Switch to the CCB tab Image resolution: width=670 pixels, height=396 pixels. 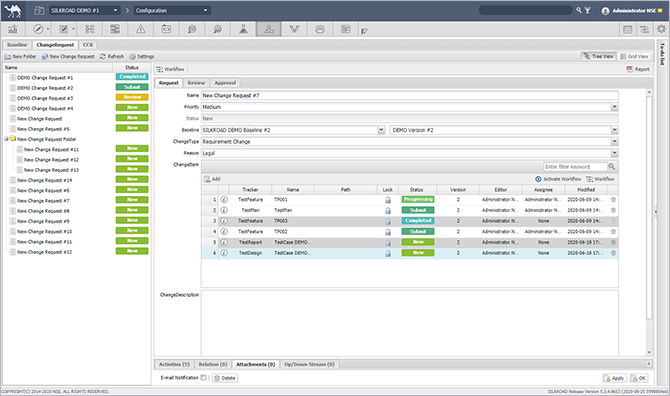[x=88, y=45]
